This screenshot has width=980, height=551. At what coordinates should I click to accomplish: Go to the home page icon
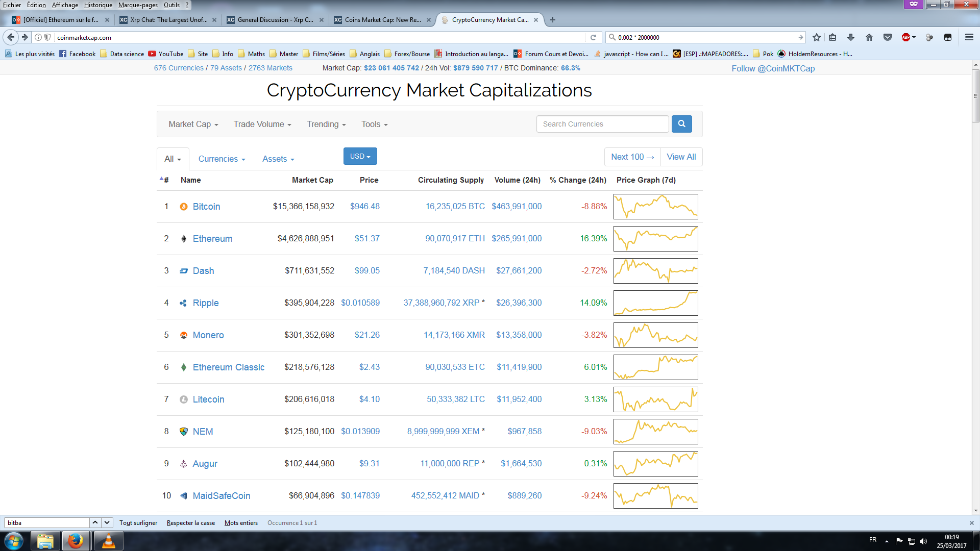coord(869,37)
